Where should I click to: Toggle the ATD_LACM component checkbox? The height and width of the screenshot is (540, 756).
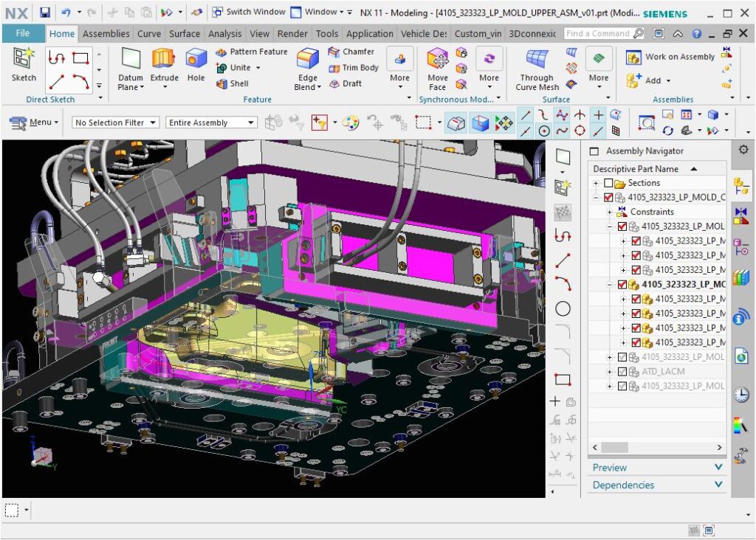(x=622, y=372)
